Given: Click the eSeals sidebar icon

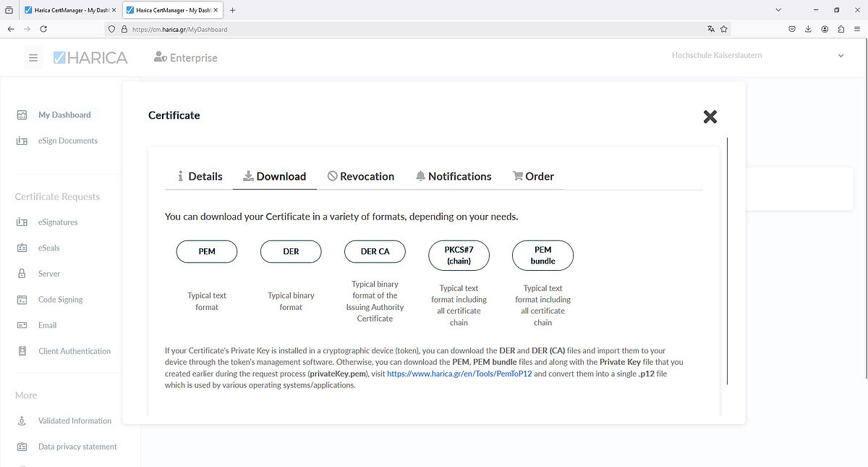Looking at the screenshot, I should (x=22, y=248).
